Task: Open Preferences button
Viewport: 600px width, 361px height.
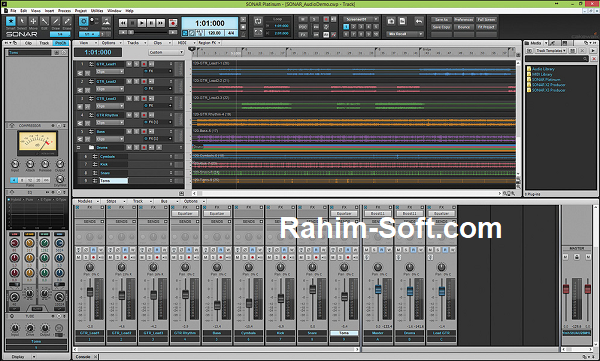Action: tap(464, 20)
